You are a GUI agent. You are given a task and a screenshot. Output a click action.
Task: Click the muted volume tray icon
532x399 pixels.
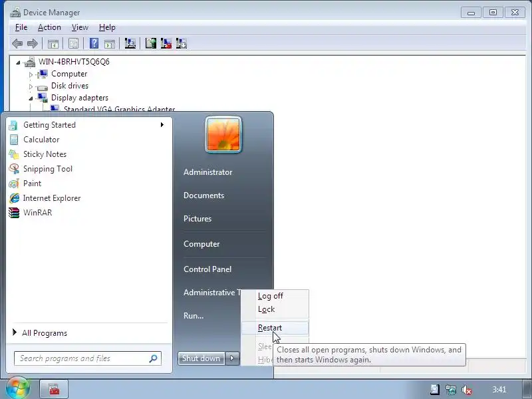pyautogui.click(x=467, y=390)
